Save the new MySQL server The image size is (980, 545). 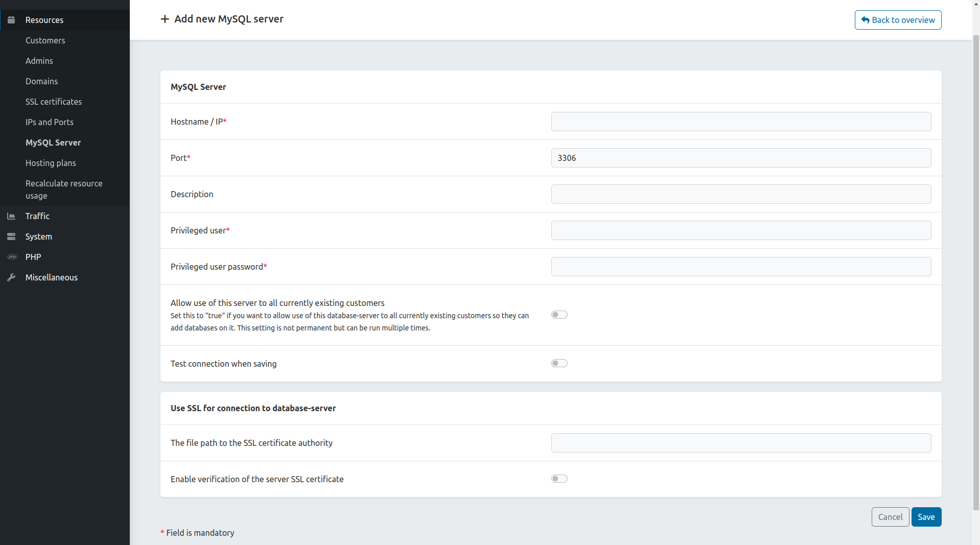926,517
